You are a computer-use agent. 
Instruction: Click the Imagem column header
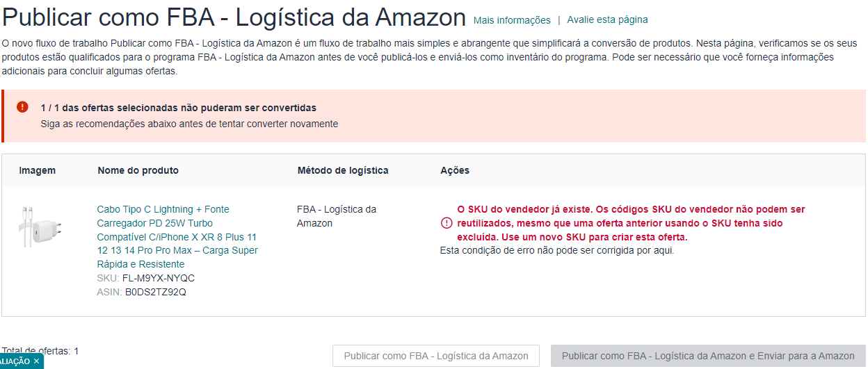[38, 170]
